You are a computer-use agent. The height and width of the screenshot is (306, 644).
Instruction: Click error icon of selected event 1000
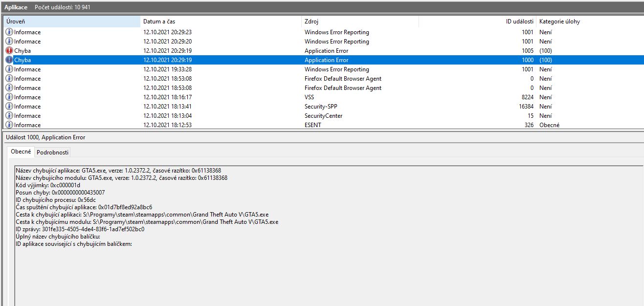[9, 60]
